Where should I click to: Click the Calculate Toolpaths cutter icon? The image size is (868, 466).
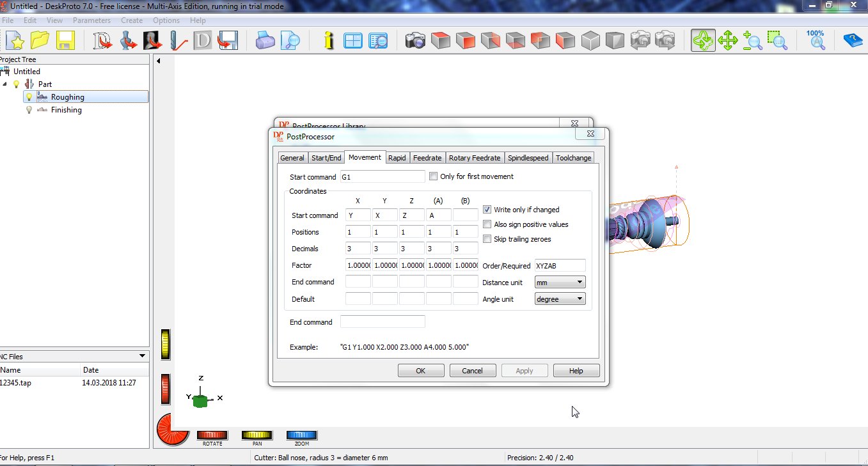pyautogui.click(x=178, y=41)
